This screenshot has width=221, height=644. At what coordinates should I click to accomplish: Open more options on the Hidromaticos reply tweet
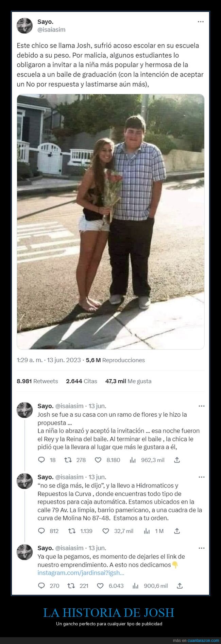click(x=201, y=477)
